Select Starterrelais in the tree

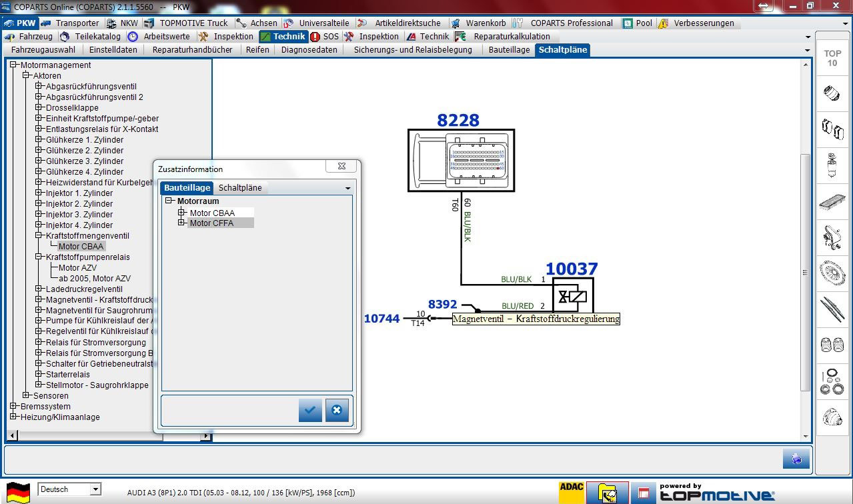click(67, 375)
